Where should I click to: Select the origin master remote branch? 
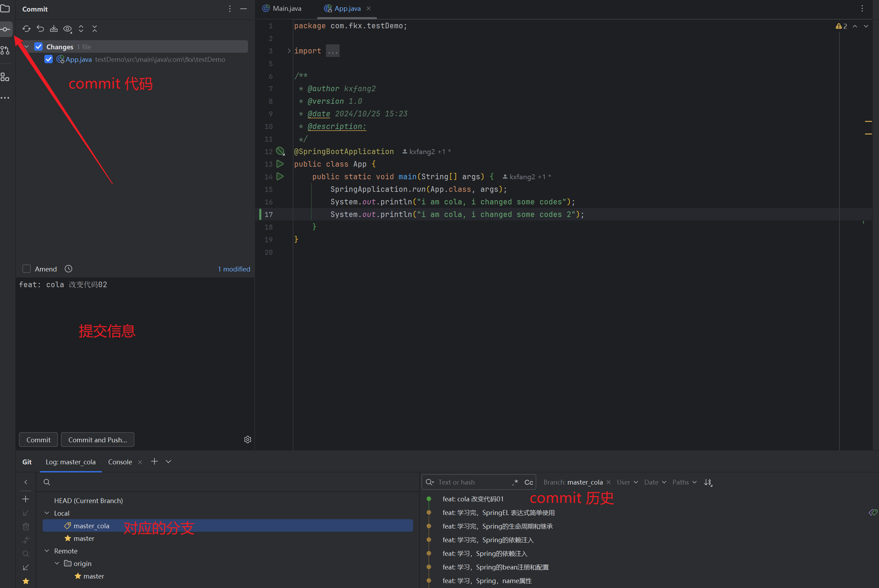[228, 576]
